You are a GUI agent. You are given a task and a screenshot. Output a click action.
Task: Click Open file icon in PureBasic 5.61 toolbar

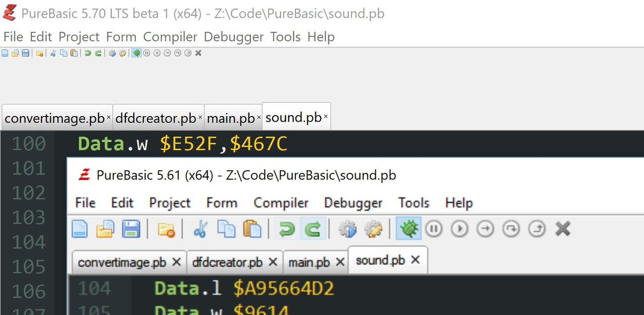coord(106,229)
